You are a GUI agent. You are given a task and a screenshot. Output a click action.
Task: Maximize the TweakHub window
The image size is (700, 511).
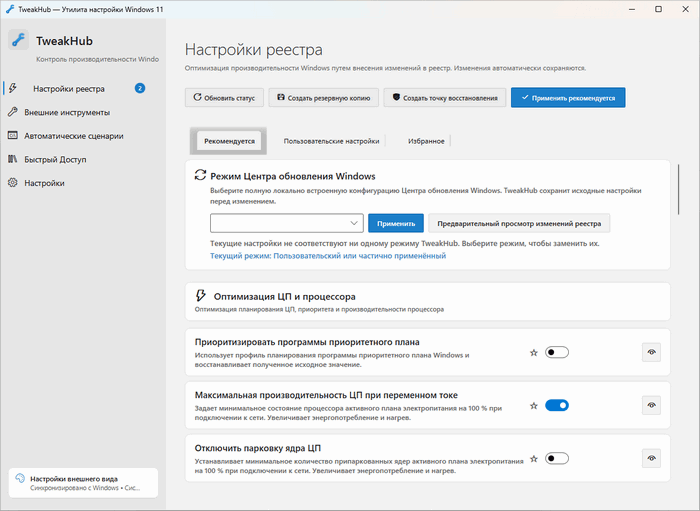pyautogui.click(x=658, y=9)
